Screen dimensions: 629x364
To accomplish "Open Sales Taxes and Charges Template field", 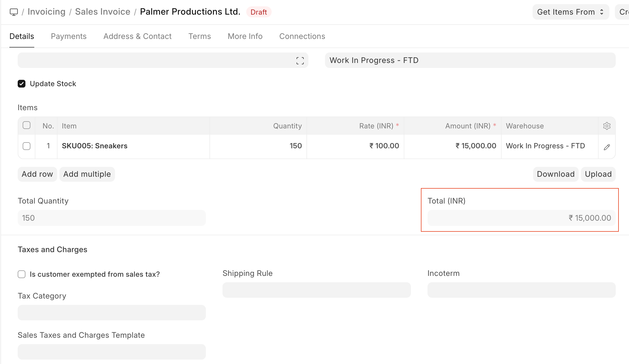I will click(x=112, y=352).
